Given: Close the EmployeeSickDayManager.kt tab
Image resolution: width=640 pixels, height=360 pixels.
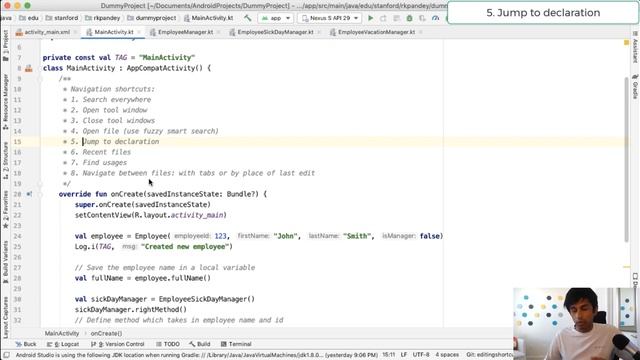Looking at the screenshot, I should point(319,32).
